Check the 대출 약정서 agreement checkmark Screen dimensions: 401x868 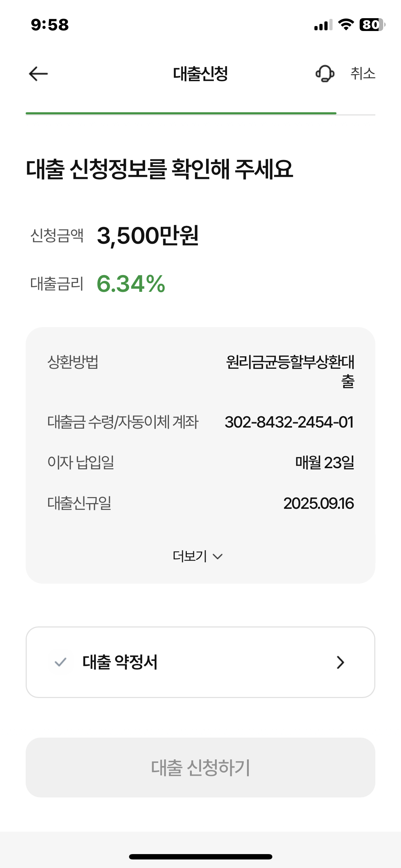point(61,662)
